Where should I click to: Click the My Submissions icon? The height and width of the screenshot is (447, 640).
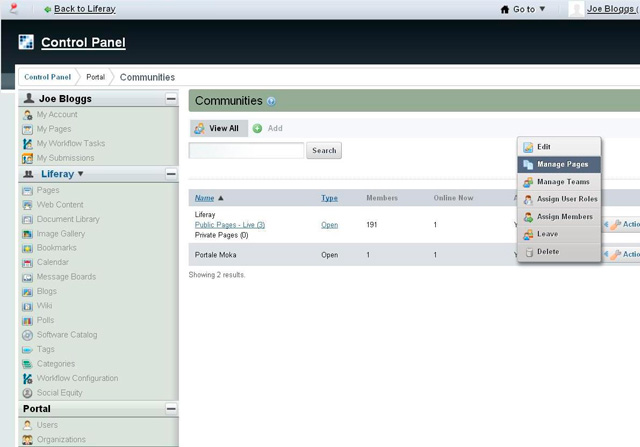[x=27, y=158]
